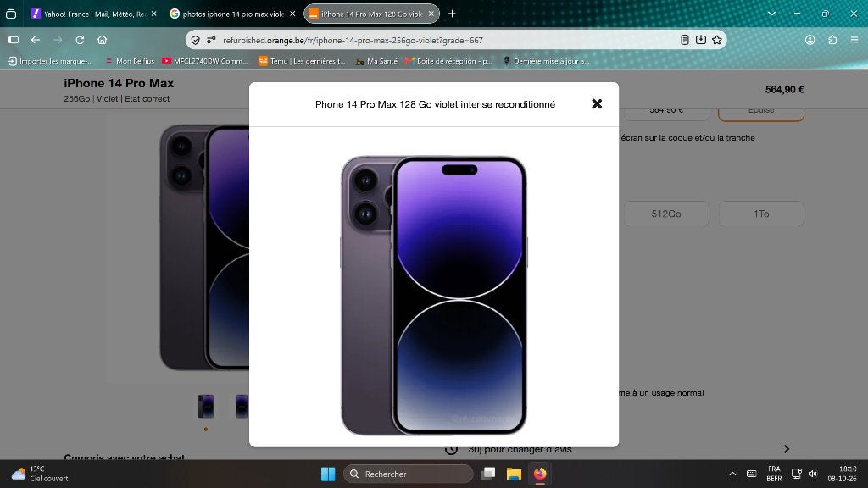Open Boîte de réception Gmail bookmark
The width and height of the screenshot is (868, 488).
click(449, 61)
